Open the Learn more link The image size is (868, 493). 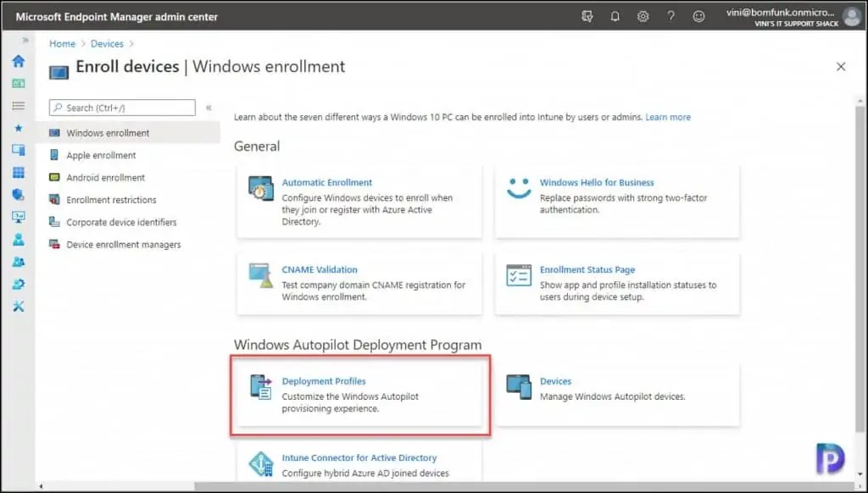point(668,117)
